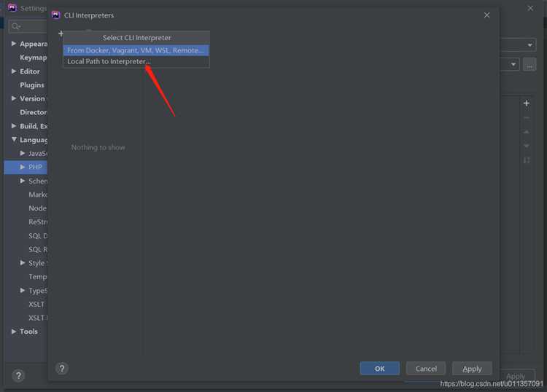This screenshot has height=392, width=547.
Task: Open help in Settings window
Action: coord(18,375)
